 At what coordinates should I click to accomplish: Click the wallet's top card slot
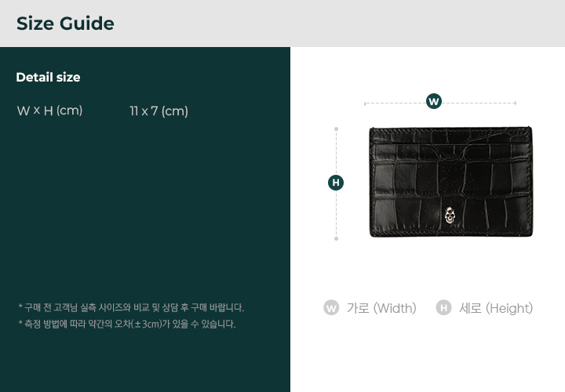(x=450, y=136)
